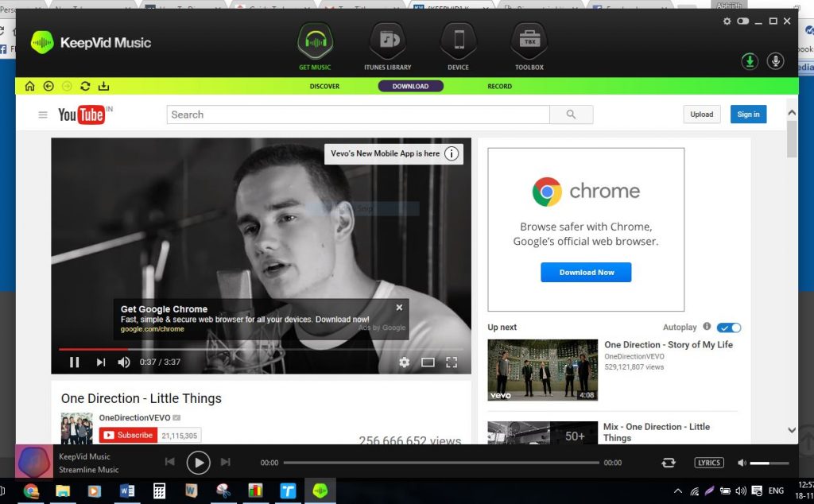The image size is (814, 504).
Task: Toggle the YouTube Autoplay switch
Action: (x=729, y=328)
